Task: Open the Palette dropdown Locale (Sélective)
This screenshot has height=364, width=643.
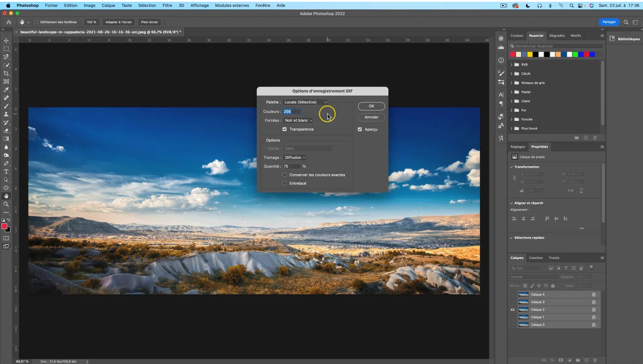Action: [305, 102]
